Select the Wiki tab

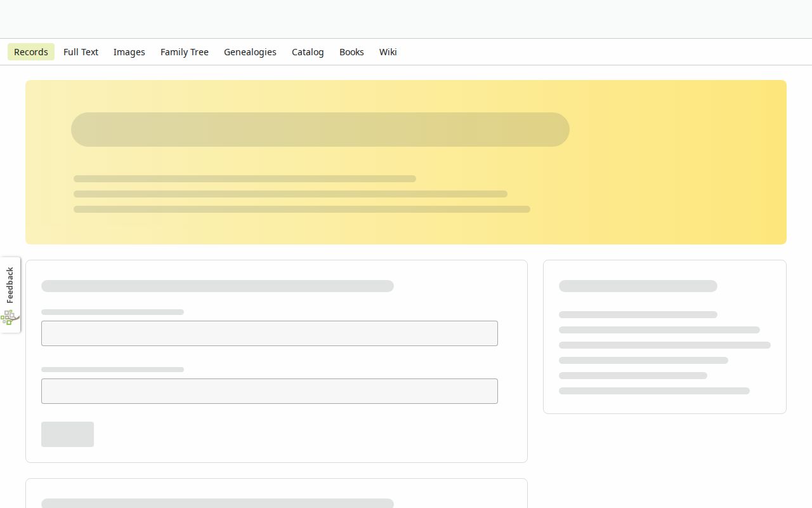coord(388,52)
